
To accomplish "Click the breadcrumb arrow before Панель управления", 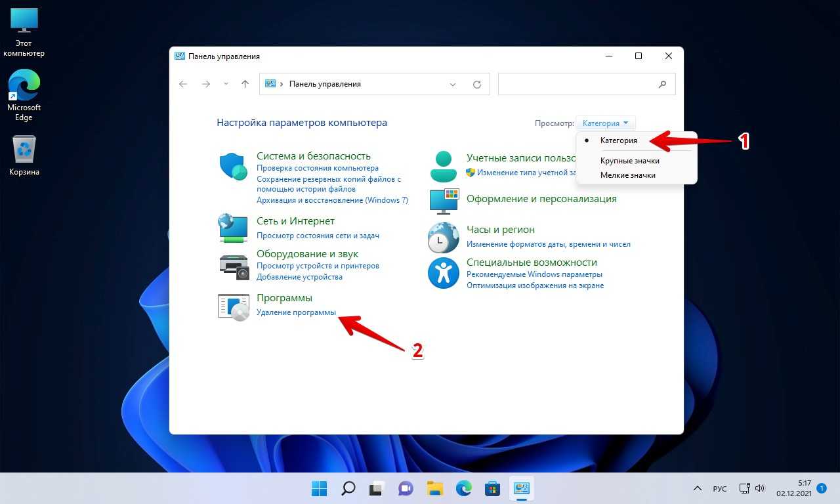I will point(282,84).
